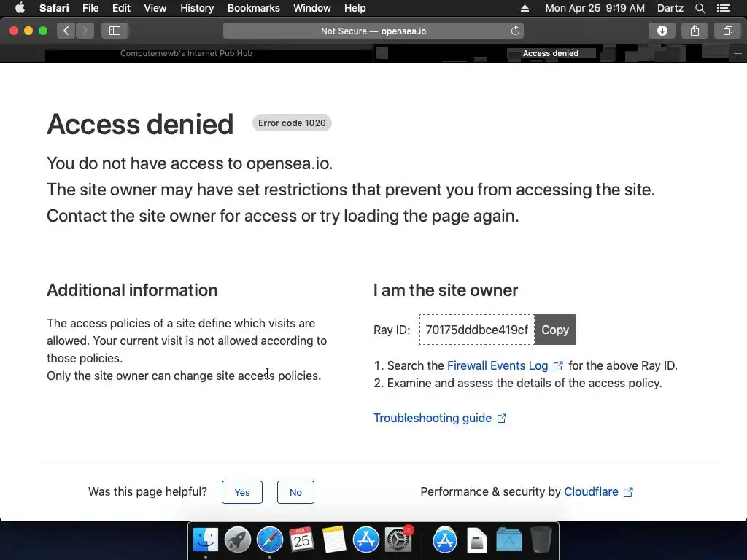Open the Firewall Events Log link
Screen dimensions: 747x560
pyautogui.click(x=498, y=366)
